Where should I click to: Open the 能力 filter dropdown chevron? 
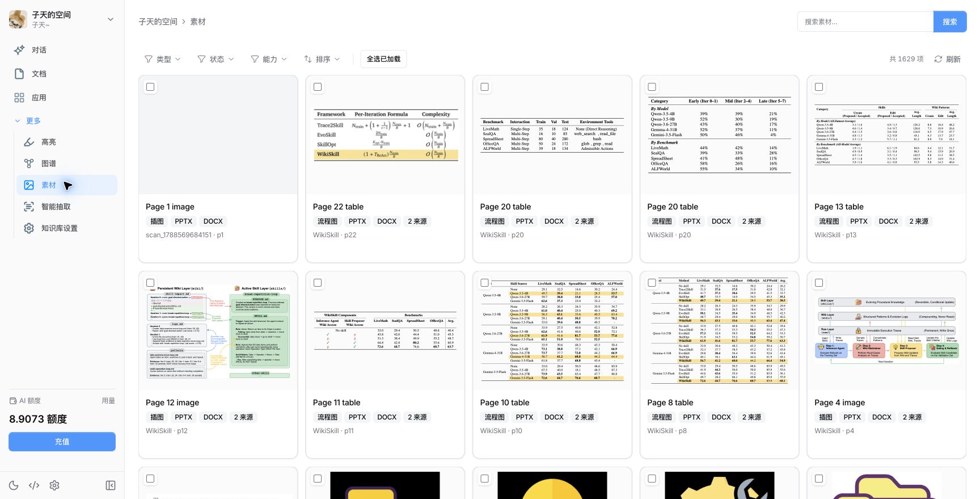coord(284,59)
